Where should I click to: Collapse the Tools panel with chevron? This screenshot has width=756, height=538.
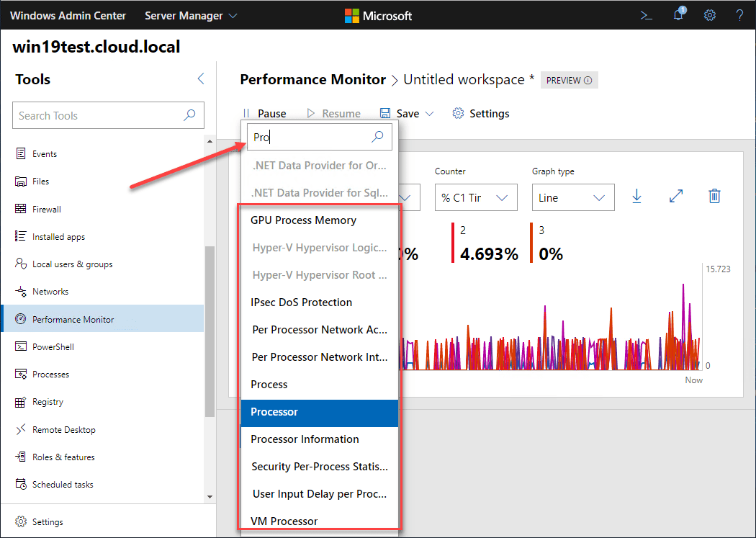(x=201, y=79)
